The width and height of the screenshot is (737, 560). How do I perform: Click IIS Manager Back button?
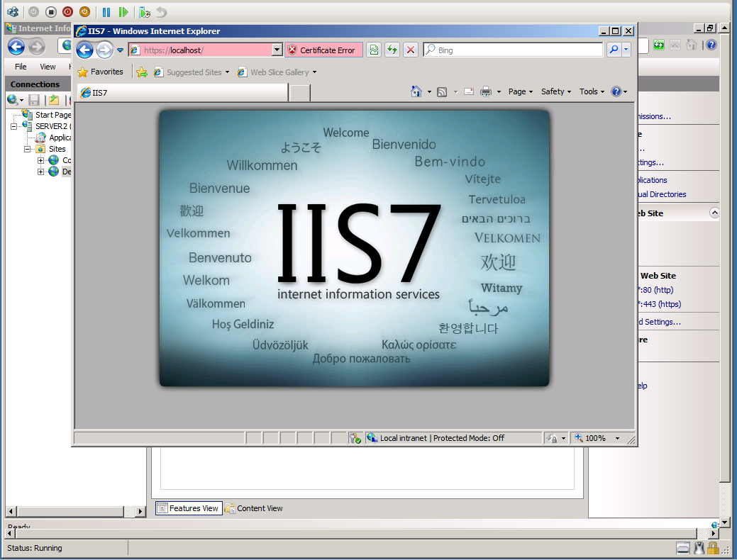coord(16,47)
